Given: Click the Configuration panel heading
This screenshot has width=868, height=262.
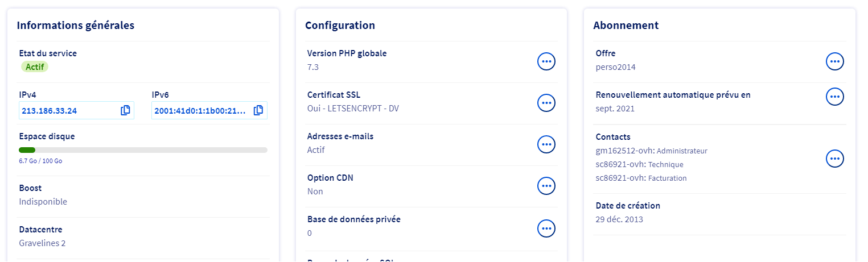Looking at the screenshot, I should pyautogui.click(x=340, y=25).
